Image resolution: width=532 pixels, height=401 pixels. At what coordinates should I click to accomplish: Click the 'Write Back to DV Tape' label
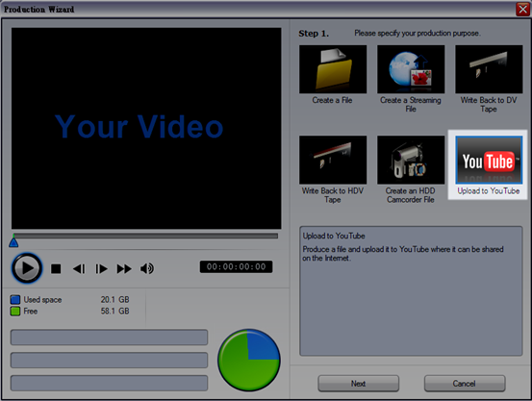point(489,105)
